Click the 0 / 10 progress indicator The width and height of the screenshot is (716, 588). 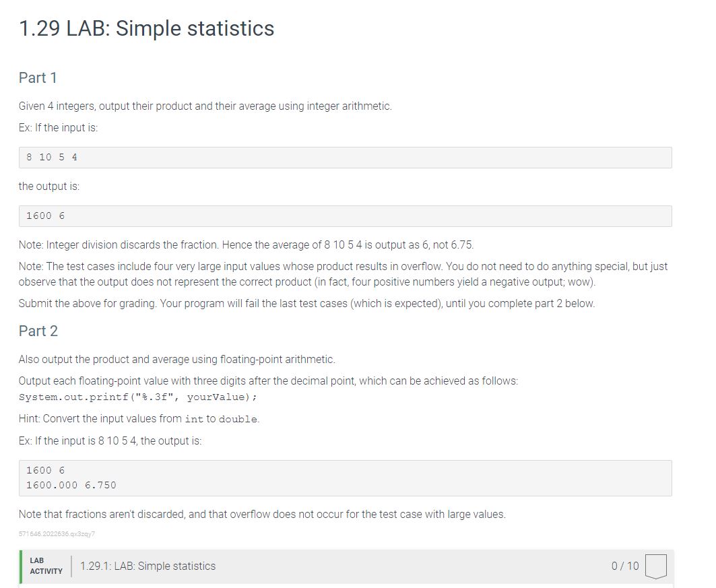pyautogui.click(x=626, y=566)
